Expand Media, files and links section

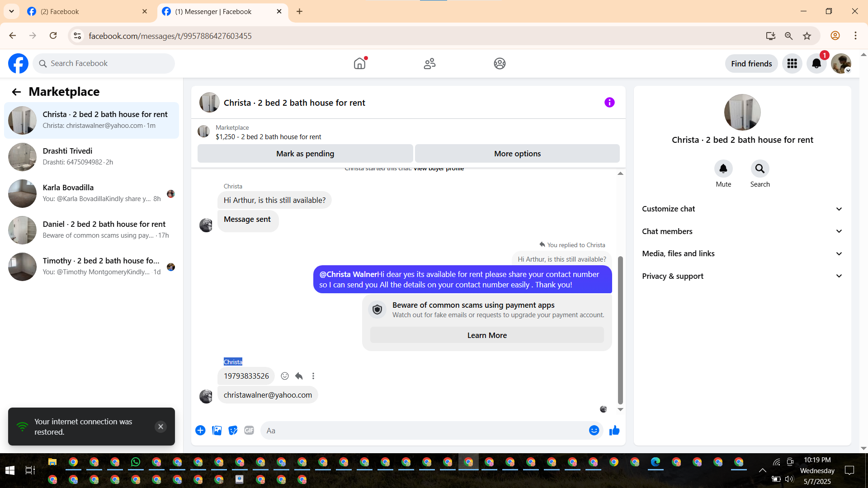(x=742, y=253)
